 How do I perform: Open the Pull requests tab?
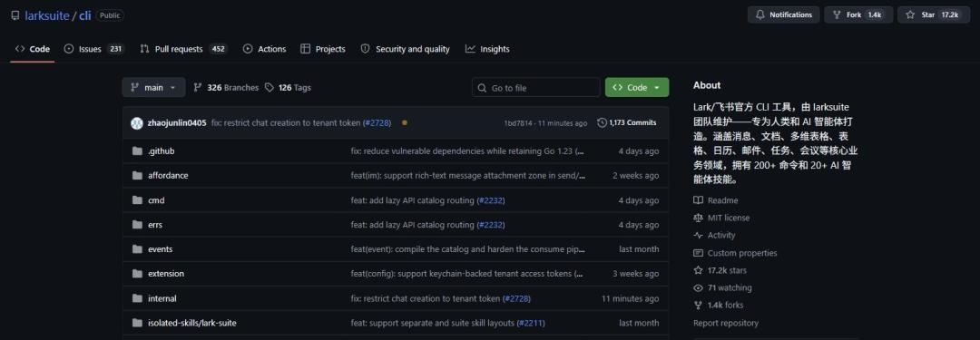[x=183, y=49]
